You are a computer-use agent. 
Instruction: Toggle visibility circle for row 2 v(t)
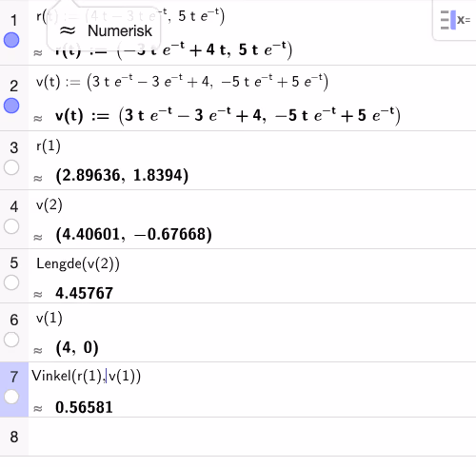(11, 106)
